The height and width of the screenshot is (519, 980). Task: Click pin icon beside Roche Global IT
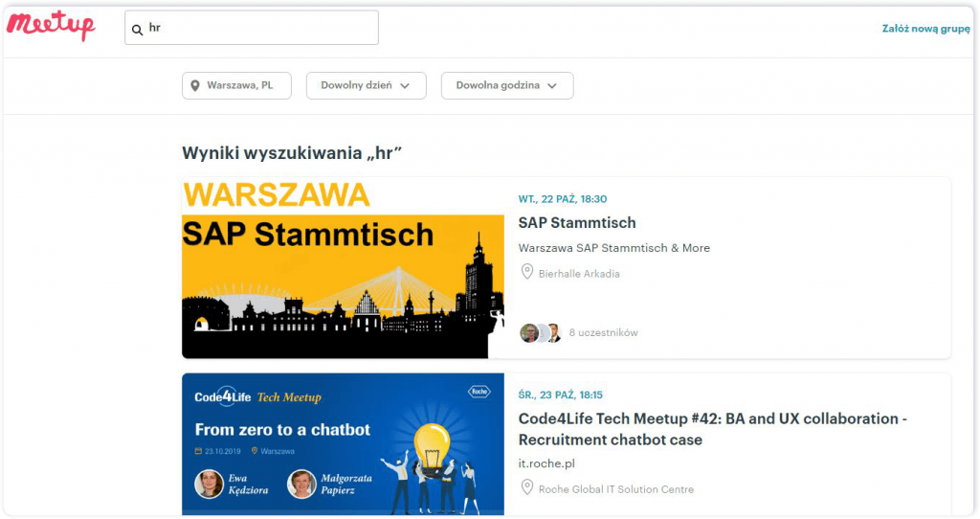(527, 487)
